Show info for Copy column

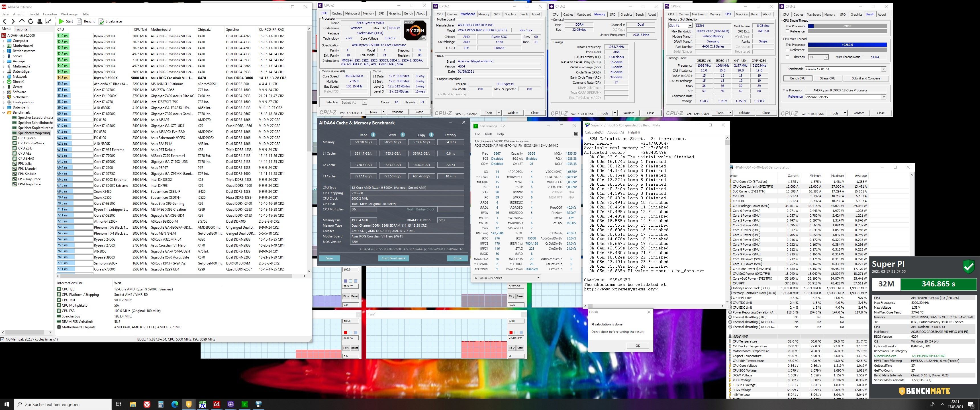(x=431, y=135)
